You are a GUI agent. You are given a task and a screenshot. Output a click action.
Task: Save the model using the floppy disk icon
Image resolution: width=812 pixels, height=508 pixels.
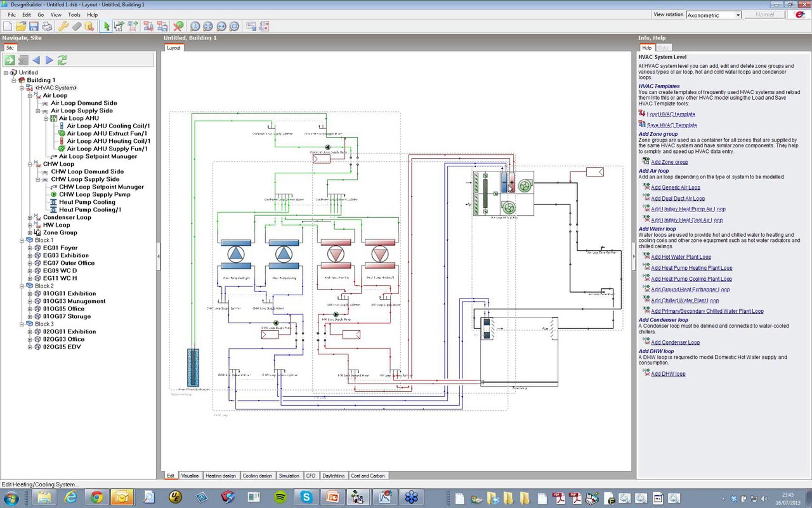tap(34, 26)
